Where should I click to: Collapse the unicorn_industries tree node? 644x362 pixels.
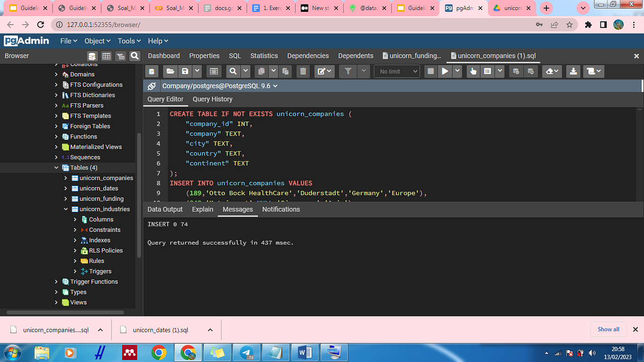coord(66,209)
